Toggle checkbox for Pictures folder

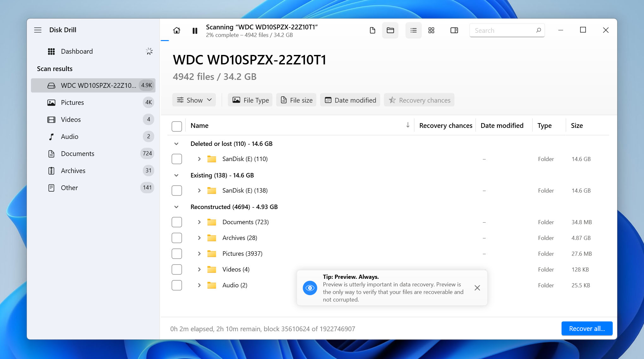pos(176,253)
